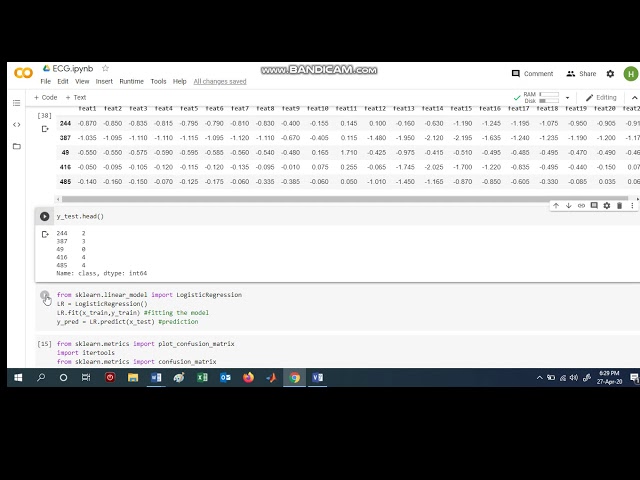Open Task View on taskbar
Screen dimensions: 640x480
86,378
